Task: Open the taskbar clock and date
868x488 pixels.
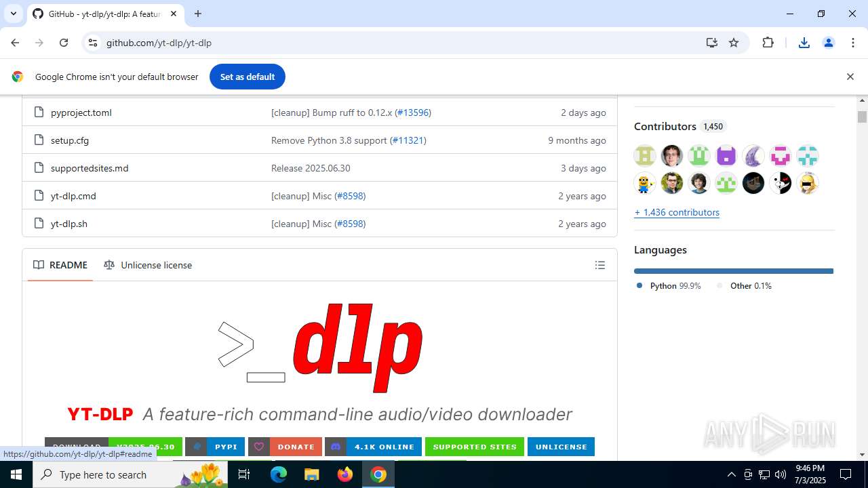Action: 810,474
